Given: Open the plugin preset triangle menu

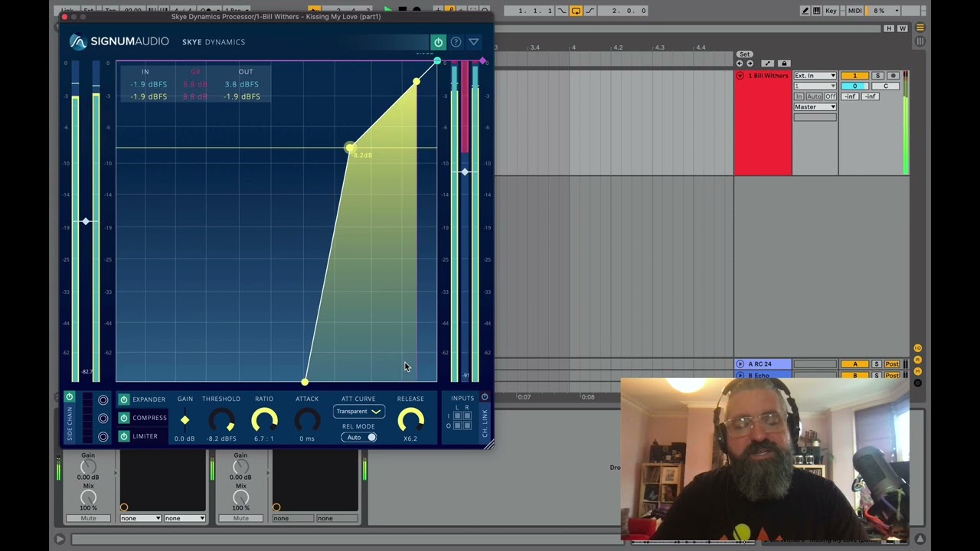Looking at the screenshot, I should (x=473, y=42).
